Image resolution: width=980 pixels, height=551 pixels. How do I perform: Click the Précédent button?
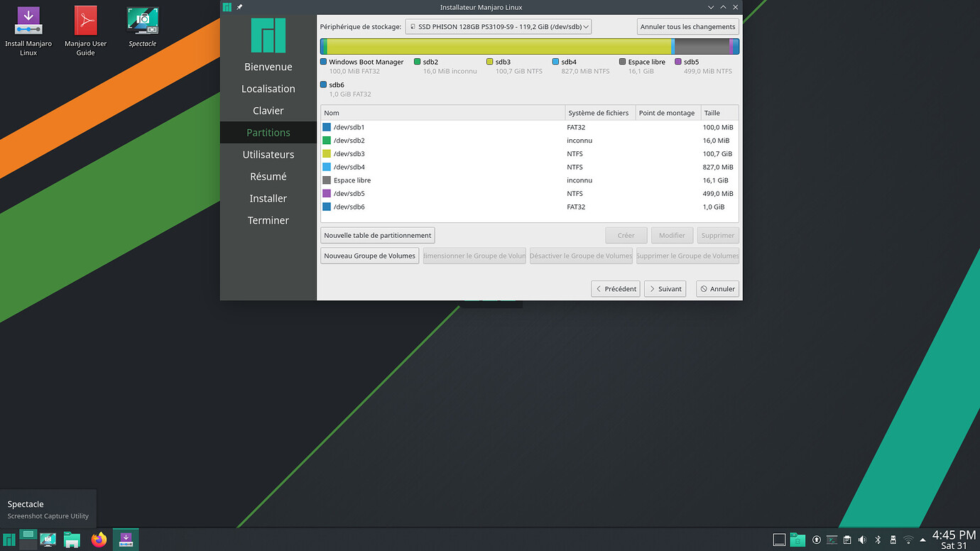coord(616,289)
